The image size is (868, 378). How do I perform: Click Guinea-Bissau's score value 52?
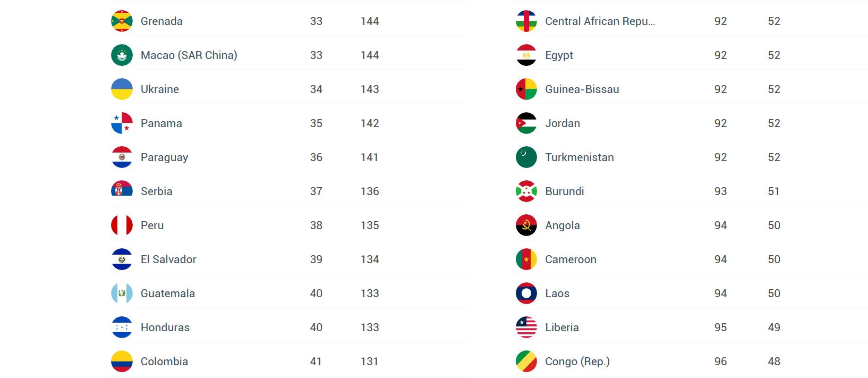(x=774, y=89)
